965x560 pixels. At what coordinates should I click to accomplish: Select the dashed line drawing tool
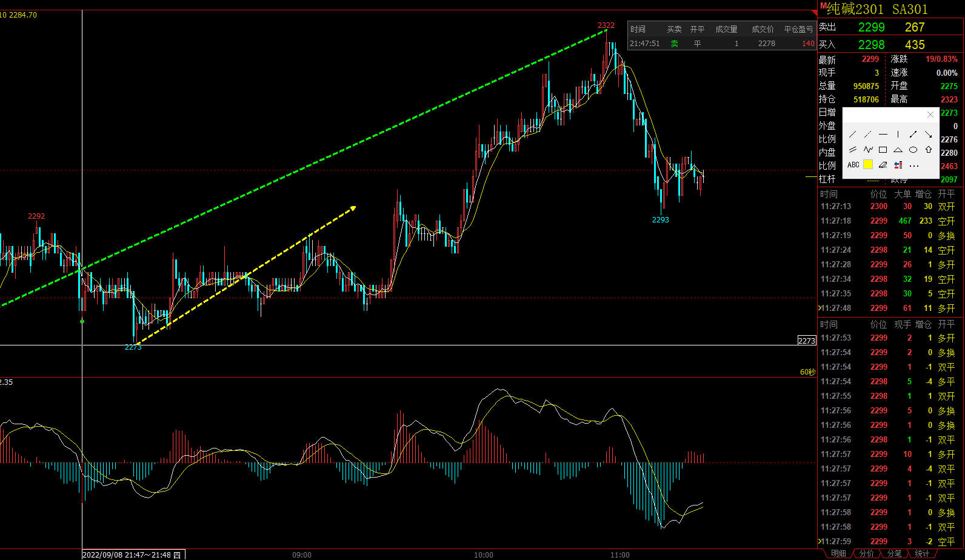tap(868, 134)
